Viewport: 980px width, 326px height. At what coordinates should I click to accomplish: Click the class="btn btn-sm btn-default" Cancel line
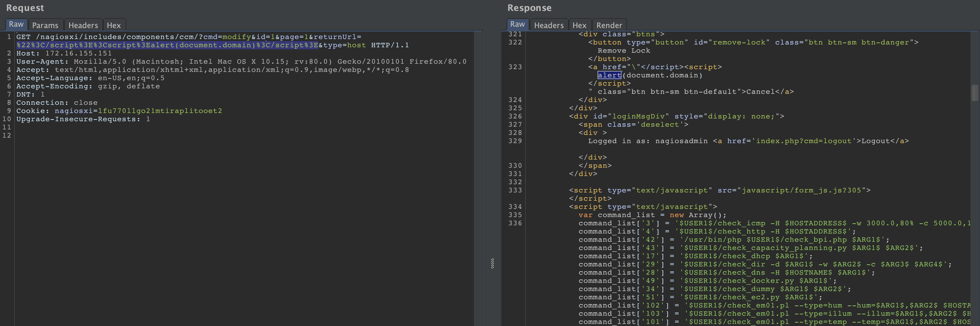(691, 92)
